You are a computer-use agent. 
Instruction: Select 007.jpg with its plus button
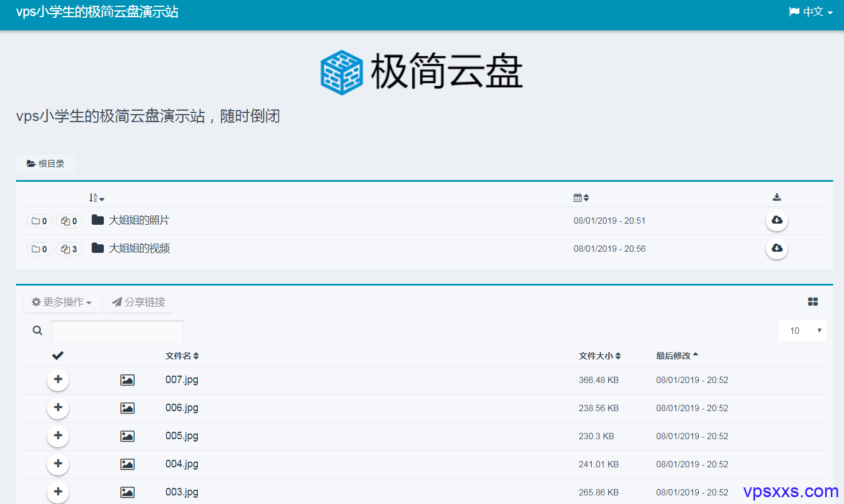(x=58, y=380)
